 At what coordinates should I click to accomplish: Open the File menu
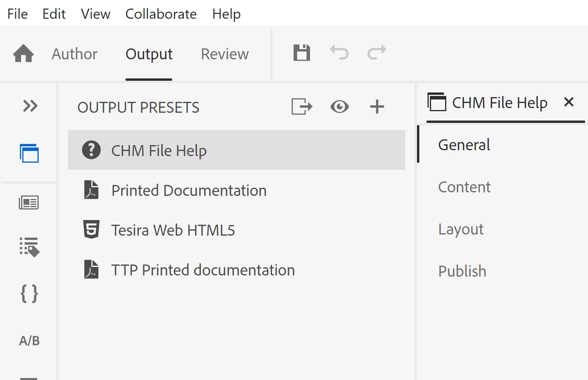[x=18, y=14]
